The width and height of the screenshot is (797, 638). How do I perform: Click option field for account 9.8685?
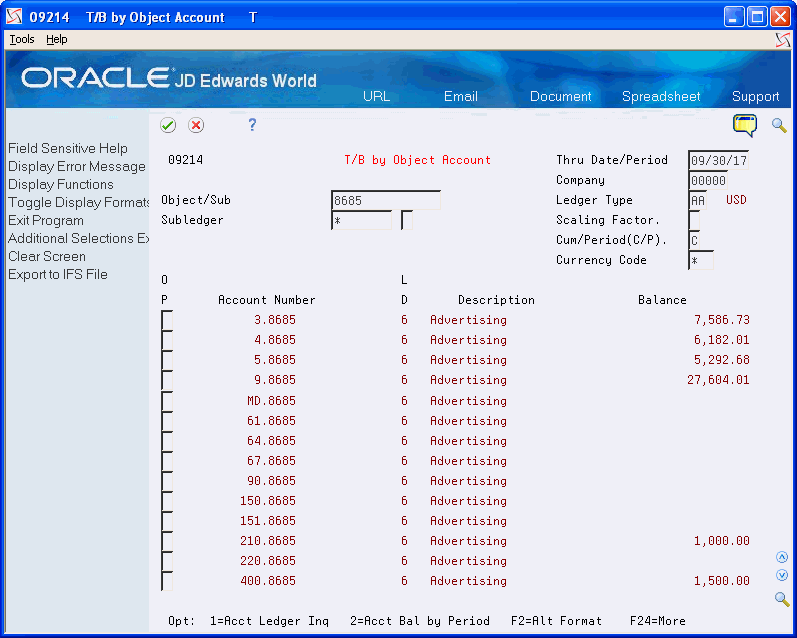(x=167, y=380)
